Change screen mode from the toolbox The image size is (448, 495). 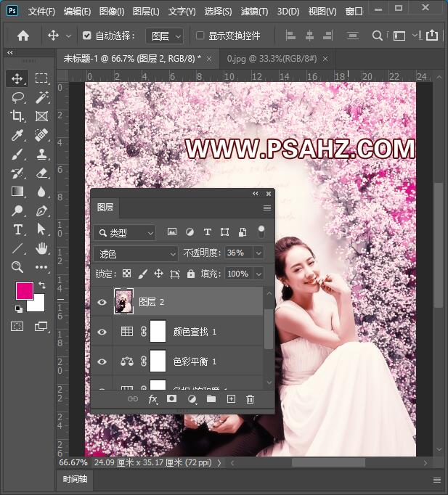coord(41,326)
